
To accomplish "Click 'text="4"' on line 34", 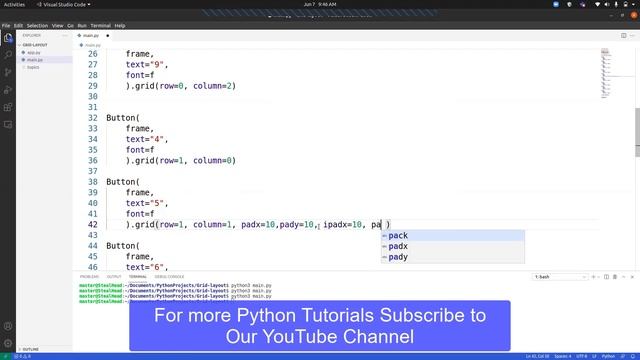I will [x=144, y=139].
